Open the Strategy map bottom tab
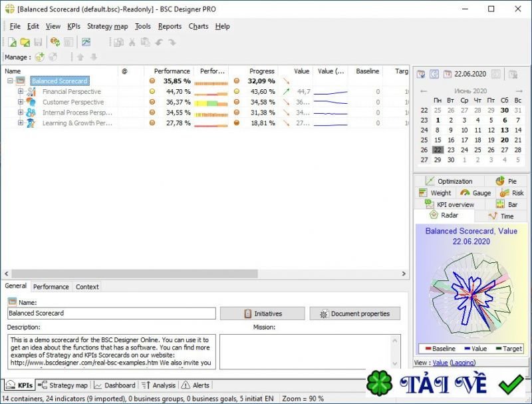Image resolution: width=532 pixels, height=404 pixels. (x=63, y=385)
